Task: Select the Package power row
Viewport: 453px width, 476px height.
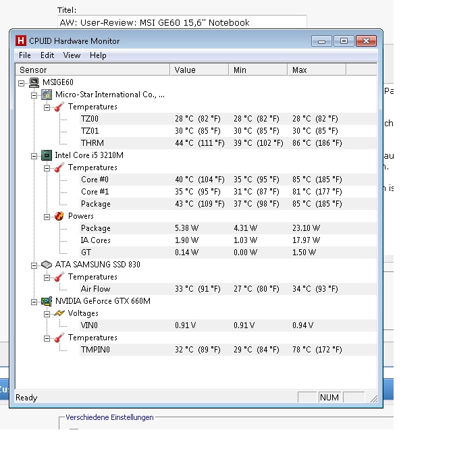Action: 228,228
